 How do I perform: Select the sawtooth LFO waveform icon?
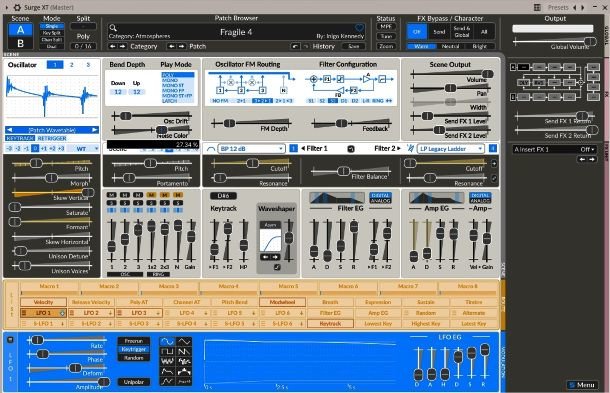coord(184,352)
